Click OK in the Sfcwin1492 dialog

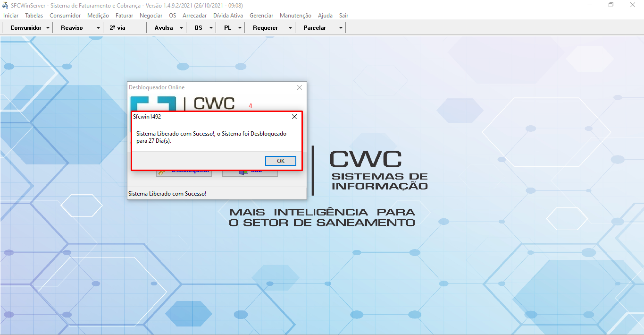click(x=280, y=161)
